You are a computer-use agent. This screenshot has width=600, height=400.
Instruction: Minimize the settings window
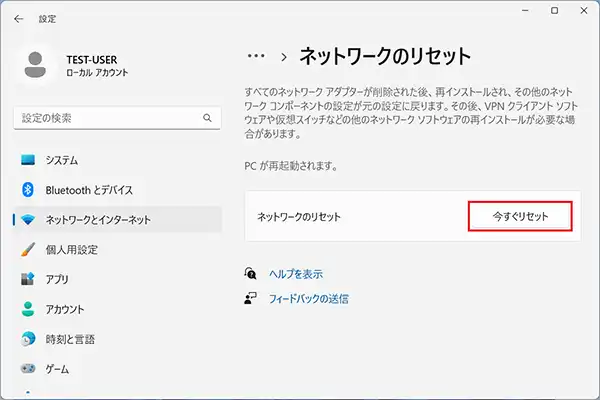[525, 11]
